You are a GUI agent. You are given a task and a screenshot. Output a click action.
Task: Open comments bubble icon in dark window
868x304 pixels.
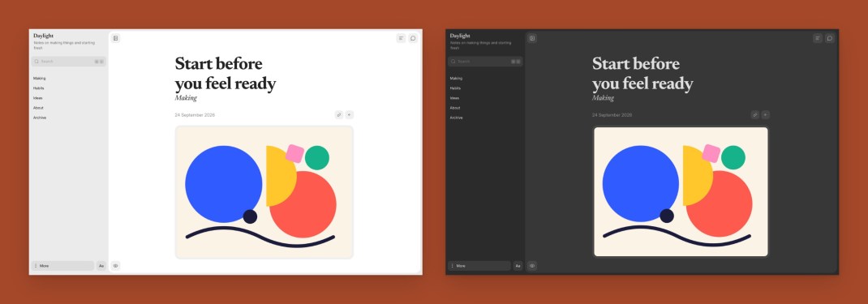click(x=830, y=38)
